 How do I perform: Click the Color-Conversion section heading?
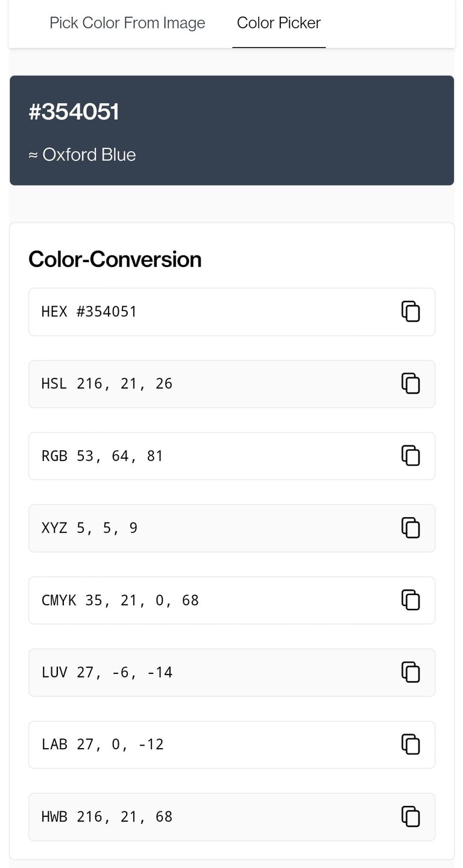[115, 259]
